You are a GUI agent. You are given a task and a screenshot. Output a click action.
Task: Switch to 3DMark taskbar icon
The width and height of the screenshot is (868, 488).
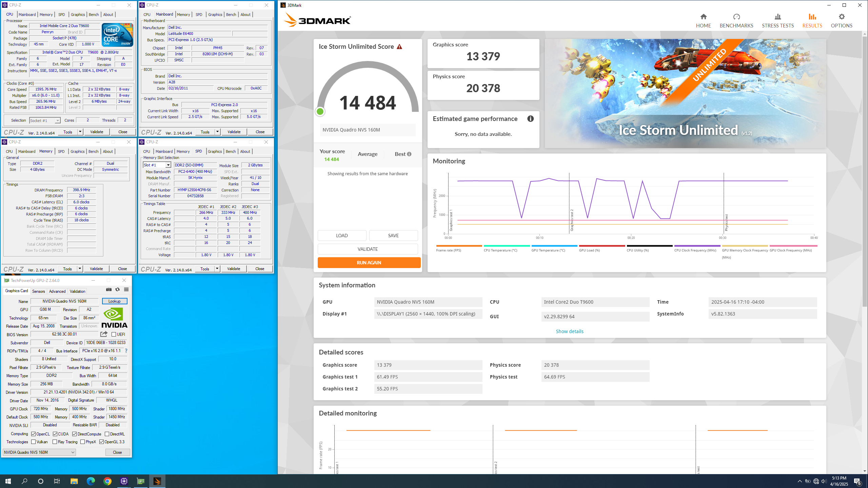click(157, 481)
